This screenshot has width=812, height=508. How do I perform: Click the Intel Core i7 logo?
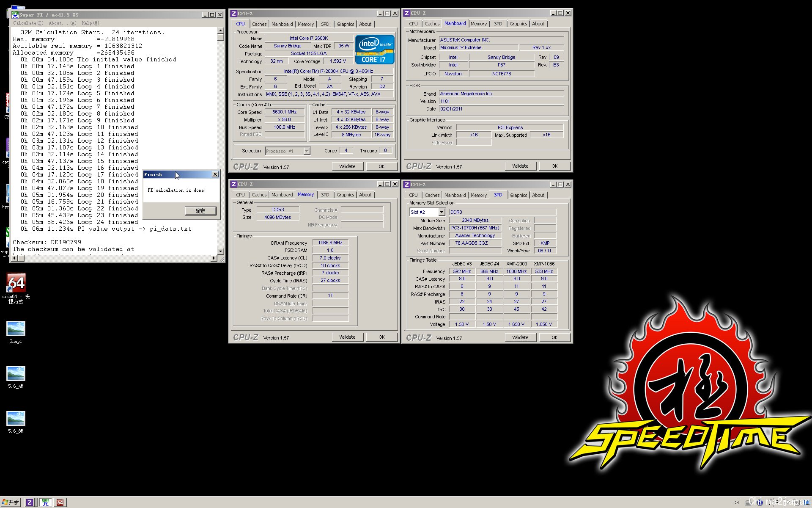click(x=375, y=50)
